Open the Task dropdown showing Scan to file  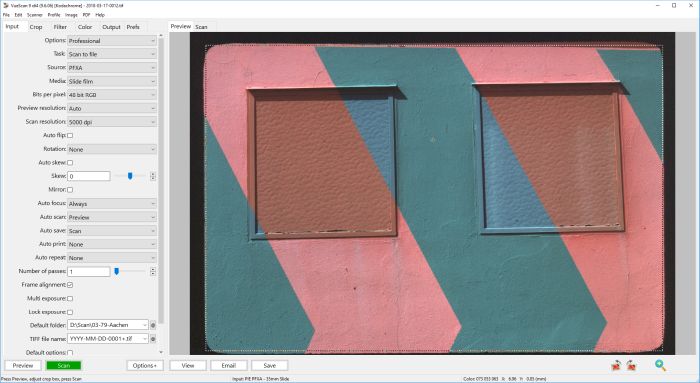click(x=112, y=54)
